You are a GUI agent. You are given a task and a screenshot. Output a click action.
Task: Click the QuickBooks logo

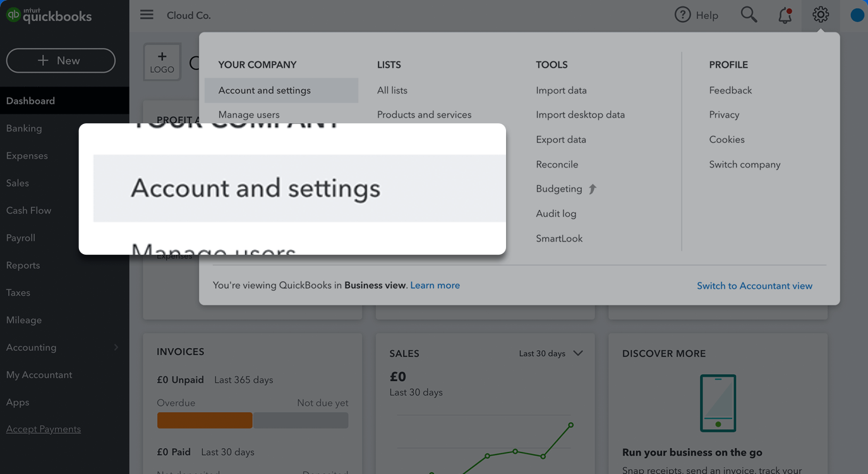click(x=49, y=15)
